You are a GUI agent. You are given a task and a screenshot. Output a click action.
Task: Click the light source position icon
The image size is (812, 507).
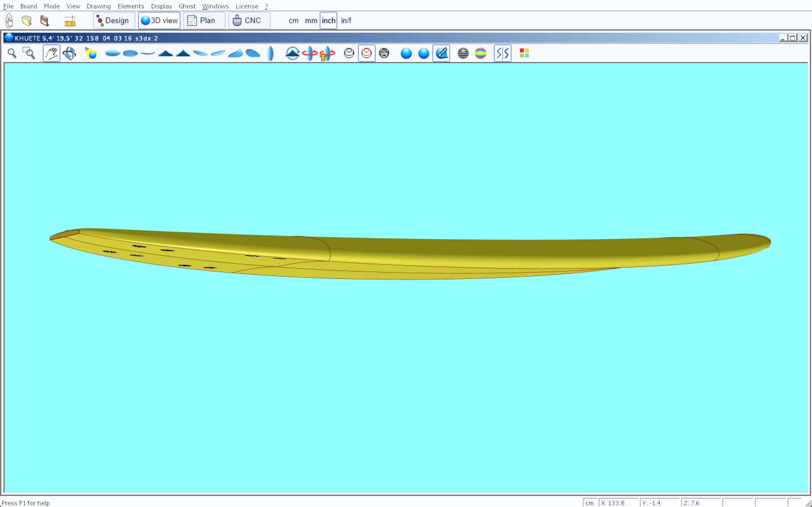(x=91, y=53)
